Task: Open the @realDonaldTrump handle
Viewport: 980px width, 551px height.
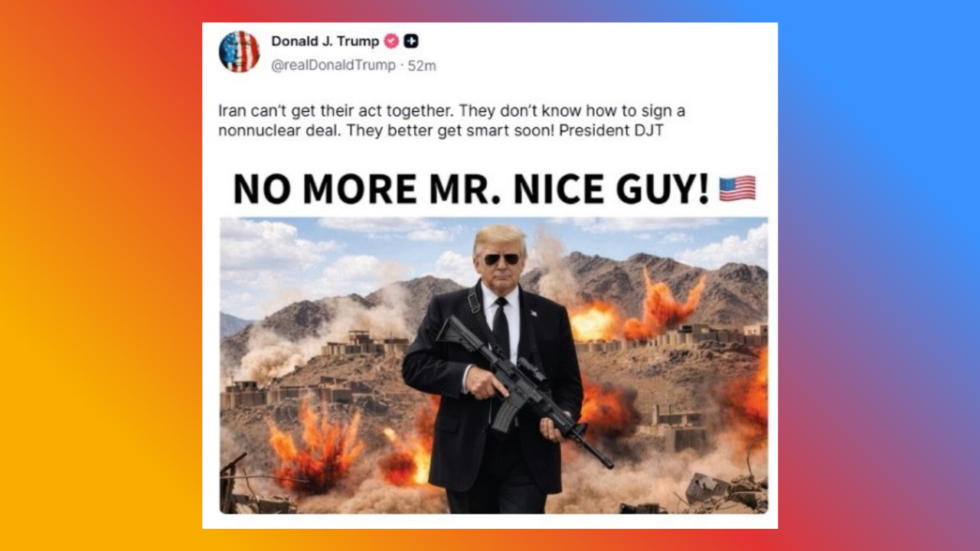Action: (x=333, y=66)
